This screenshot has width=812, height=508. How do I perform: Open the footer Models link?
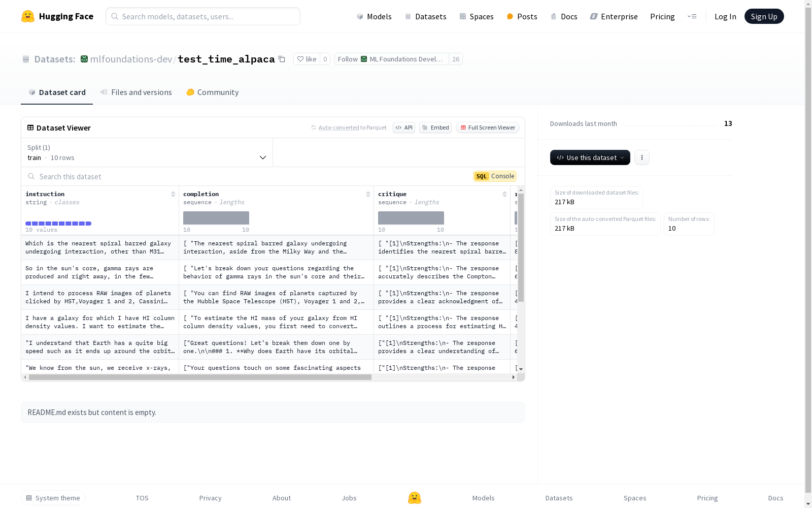(484, 498)
